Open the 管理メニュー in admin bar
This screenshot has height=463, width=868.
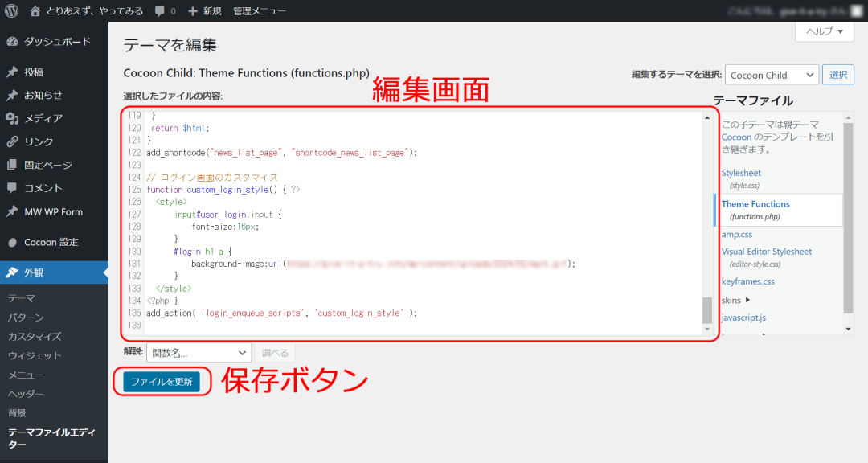(x=259, y=11)
